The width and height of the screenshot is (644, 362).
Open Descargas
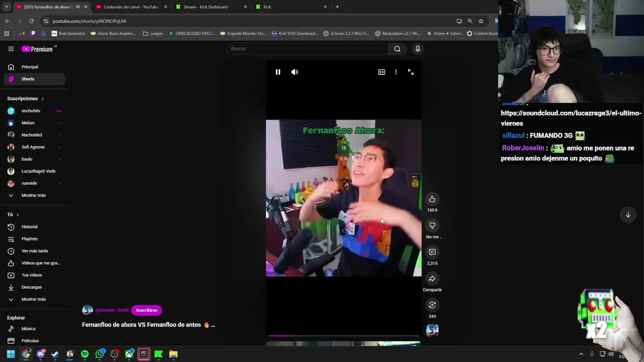tap(34, 287)
